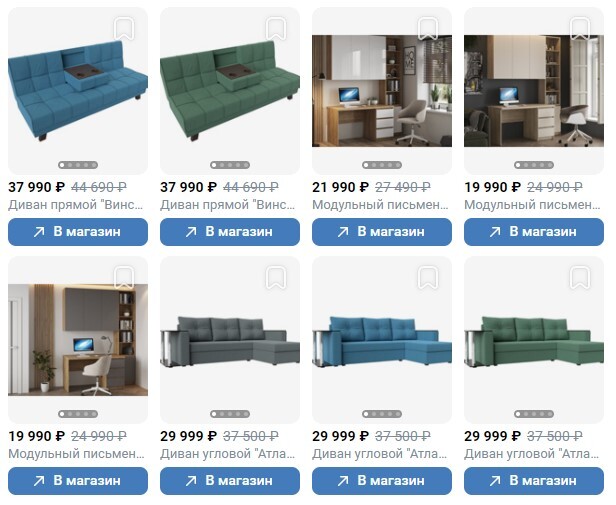Image resolution: width=616 pixels, height=505 pixels.
Task: Bookmark the green straight sofa card
Action: pyautogui.click(x=276, y=28)
